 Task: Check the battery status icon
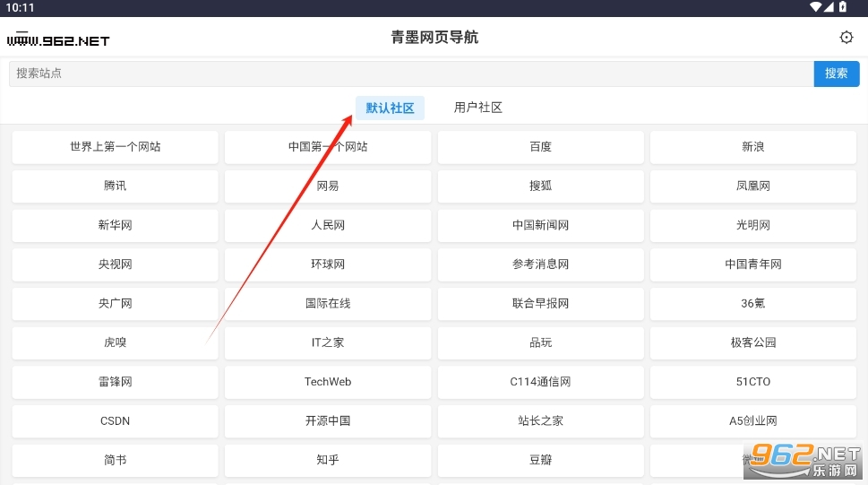click(x=843, y=6)
